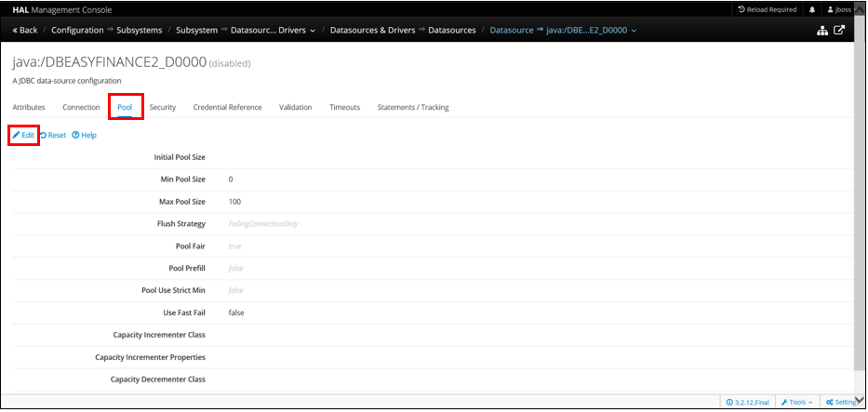Click the Edit pencil link
Screen dimensions: 868x412
click(x=24, y=135)
